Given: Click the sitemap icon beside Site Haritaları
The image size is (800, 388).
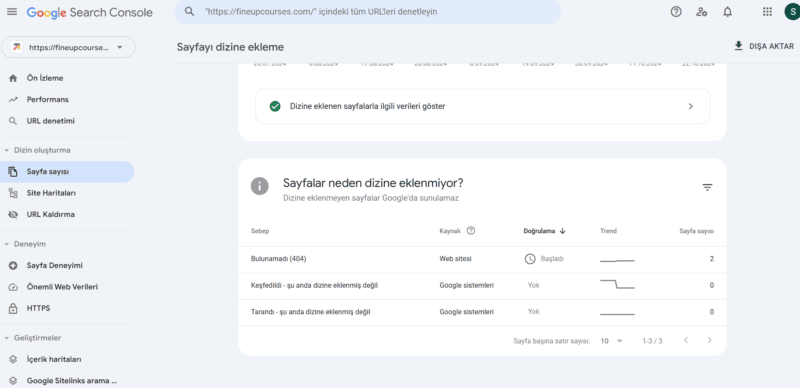Looking at the screenshot, I should (13, 193).
